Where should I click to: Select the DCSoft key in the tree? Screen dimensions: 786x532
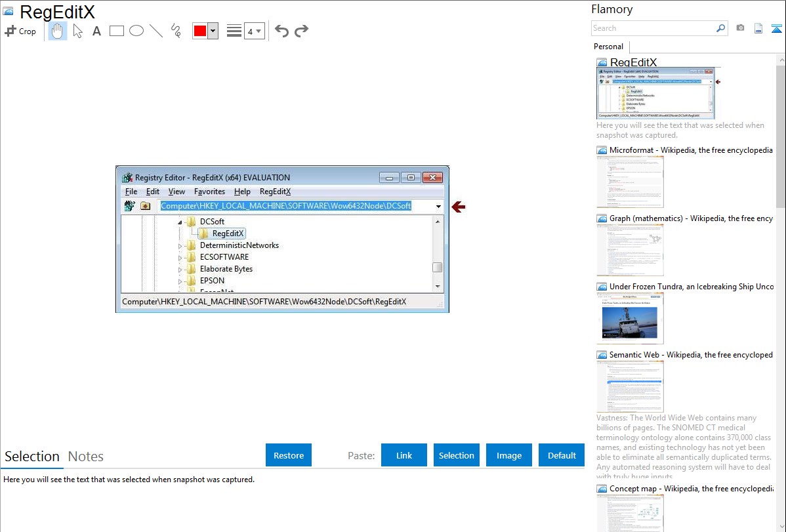212,222
